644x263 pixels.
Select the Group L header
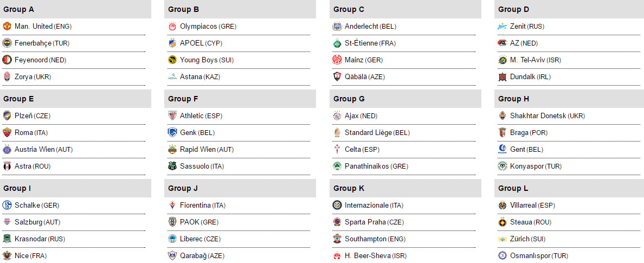[x=569, y=188]
